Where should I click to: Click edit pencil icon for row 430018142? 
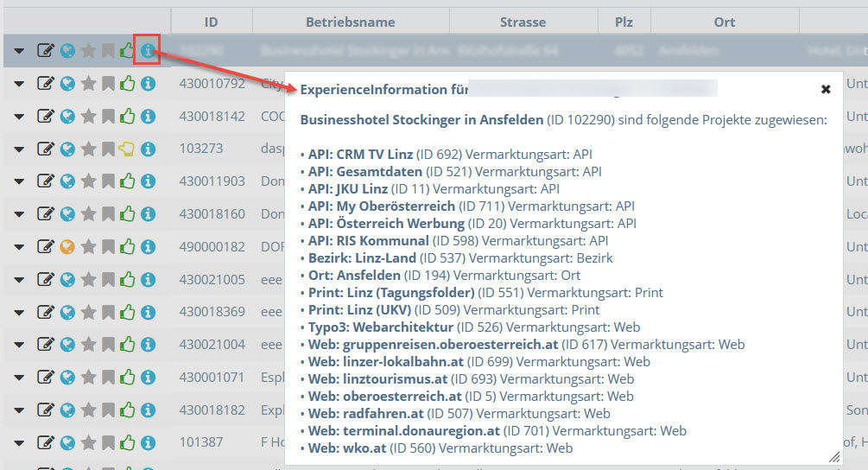point(46,117)
